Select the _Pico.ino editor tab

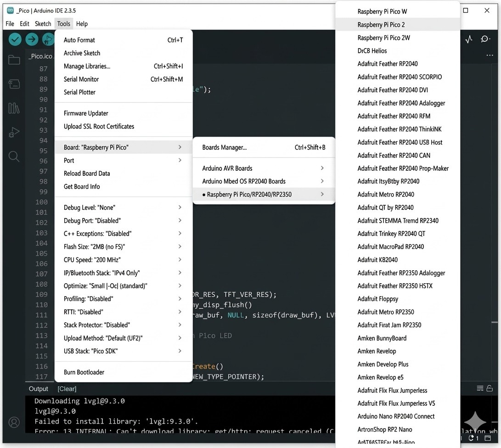[x=40, y=56]
